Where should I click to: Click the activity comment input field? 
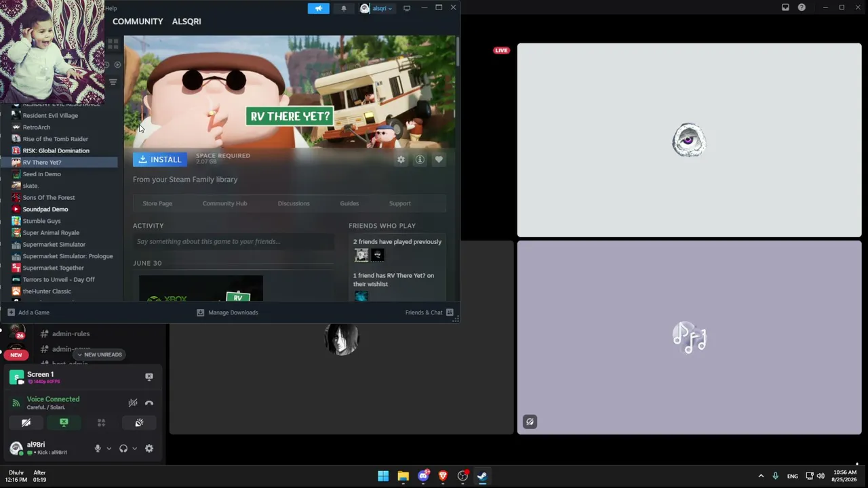coord(233,241)
